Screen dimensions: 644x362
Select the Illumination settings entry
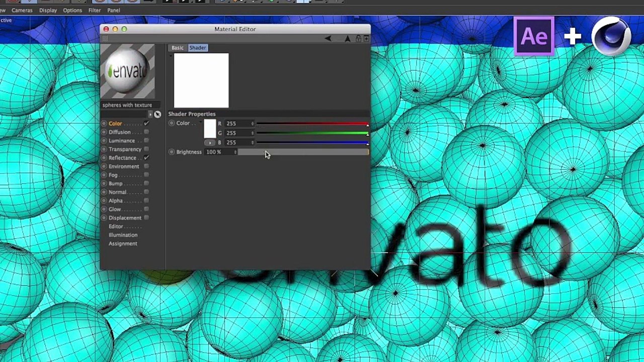(123, 235)
